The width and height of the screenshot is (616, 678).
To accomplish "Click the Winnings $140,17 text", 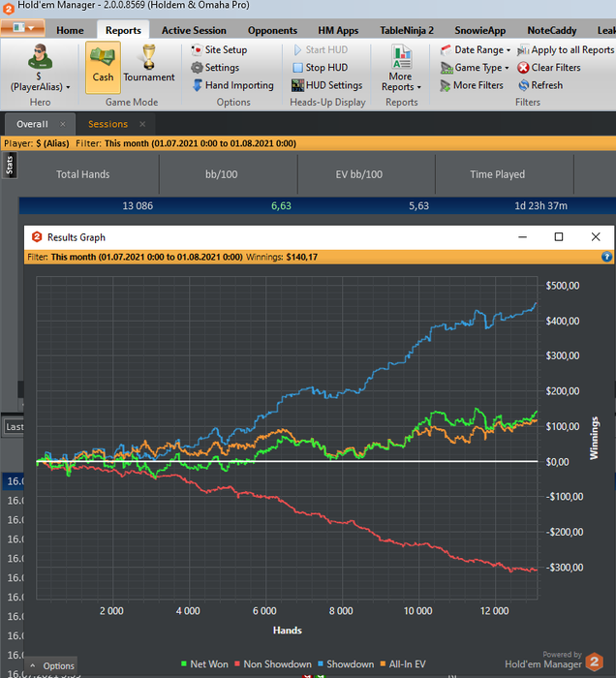I will pyautogui.click(x=282, y=257).
